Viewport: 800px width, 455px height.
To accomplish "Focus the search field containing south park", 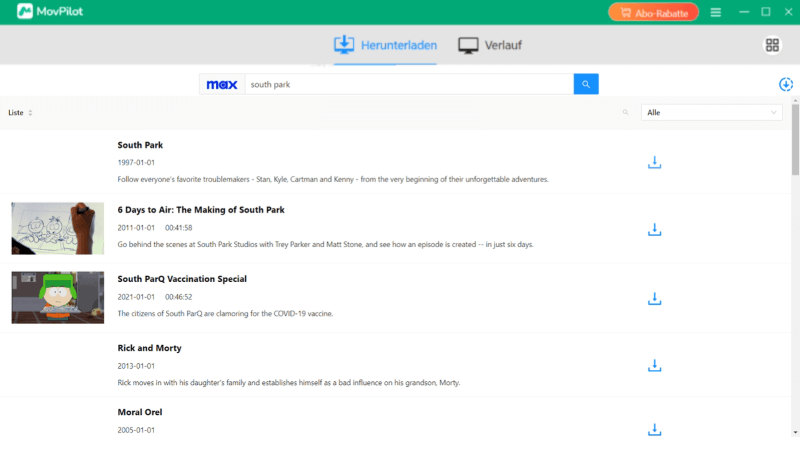I will point(409,84).
